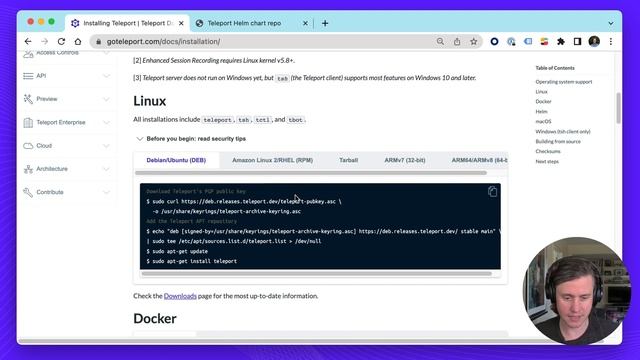Toggle the browser side panel icon
Image resolution: width=640 pixels, height=360 pixels.
coord(577,41)
